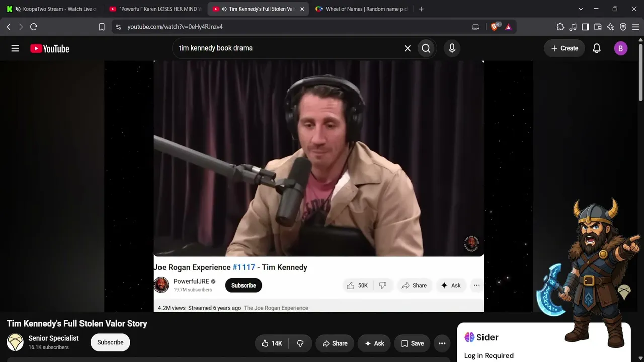This screenshot has width=644, height=362.
Task: Open a new browser tab
Action: pos(421,9)
